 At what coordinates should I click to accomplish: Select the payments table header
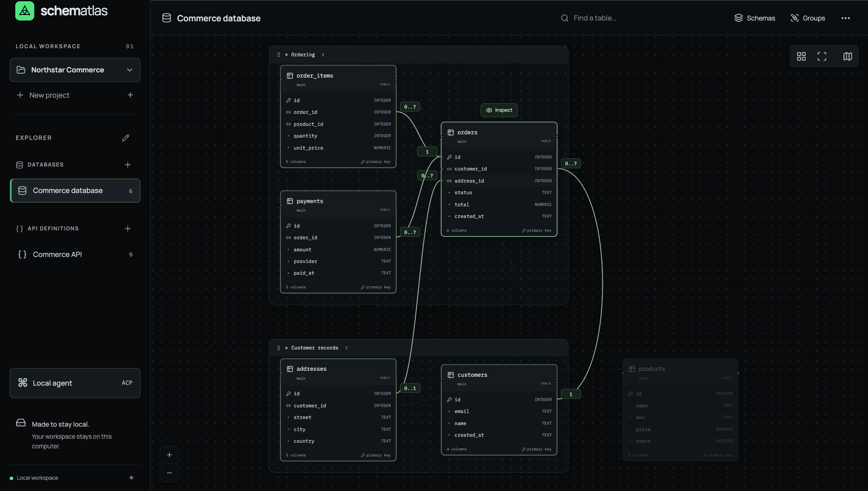tap(338, 204)
